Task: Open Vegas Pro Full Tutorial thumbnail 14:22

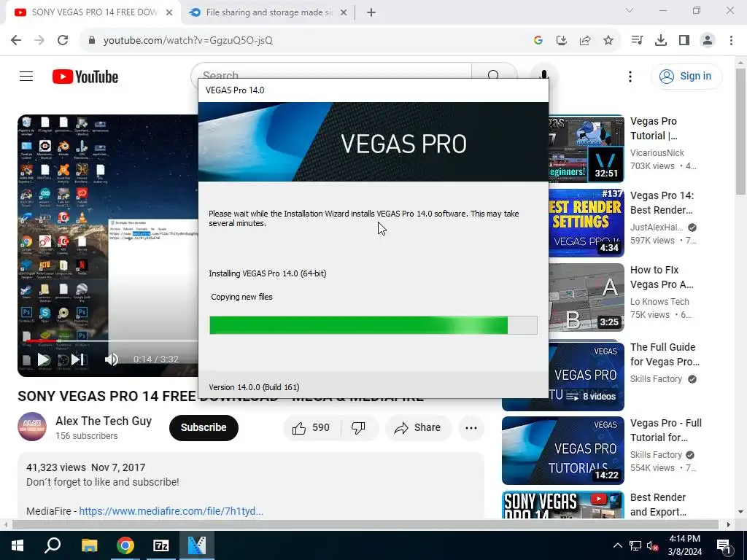Action: coord(563,451)
